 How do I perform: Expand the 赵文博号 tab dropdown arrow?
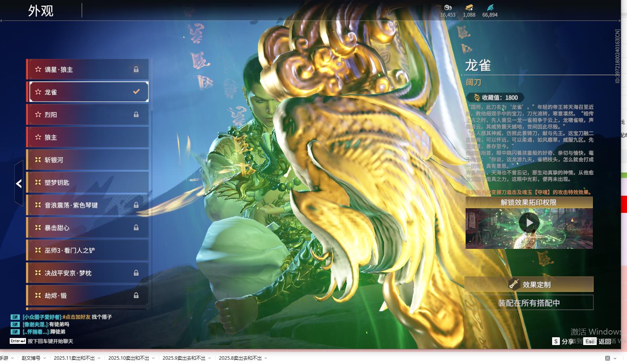point(45,358)
